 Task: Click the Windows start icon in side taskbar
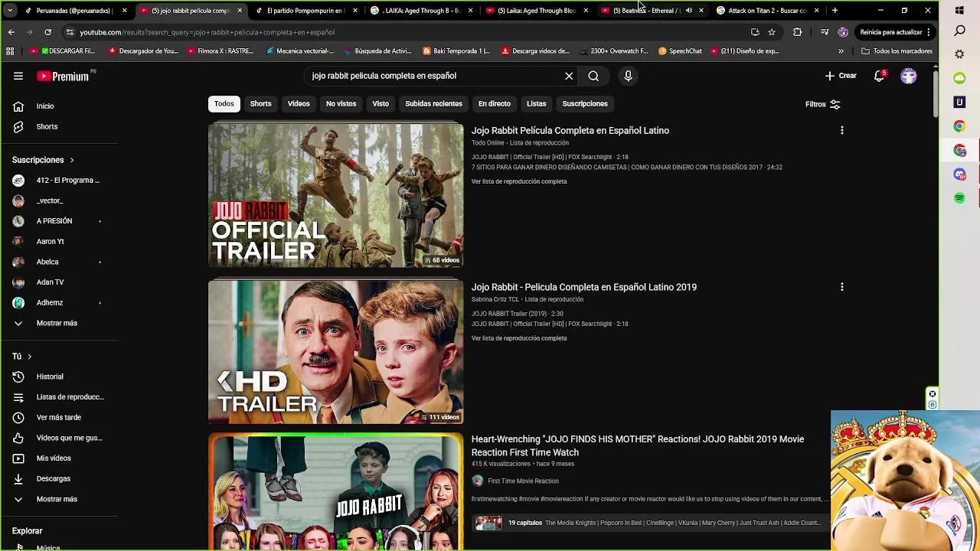(959, 11)
